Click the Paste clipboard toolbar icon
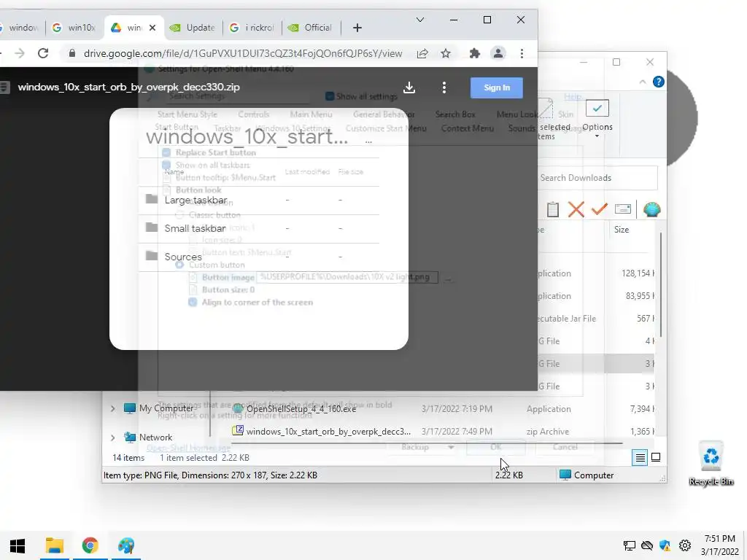The image size is (747, 560). click(553, 209)
